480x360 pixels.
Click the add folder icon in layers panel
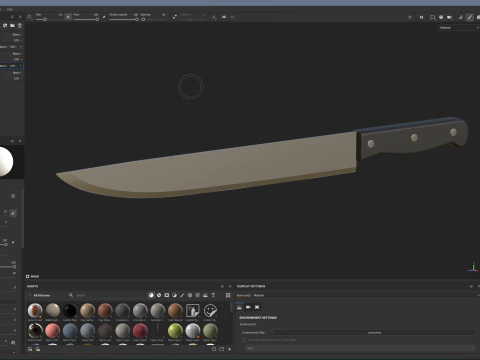coord(12,25)
